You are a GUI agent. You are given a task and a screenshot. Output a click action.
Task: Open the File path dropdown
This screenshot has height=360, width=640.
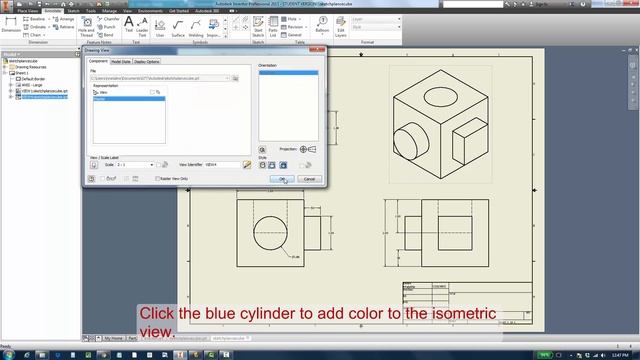tap(227, 78)
